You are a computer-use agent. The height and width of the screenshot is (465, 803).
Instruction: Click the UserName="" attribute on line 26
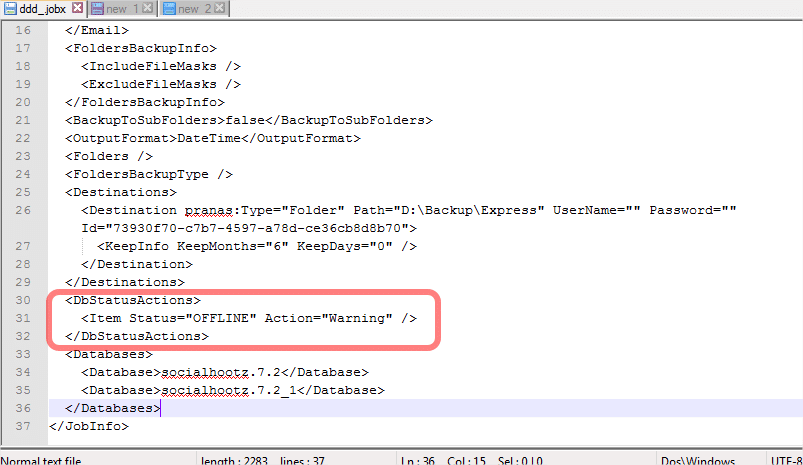click(597, 210)
